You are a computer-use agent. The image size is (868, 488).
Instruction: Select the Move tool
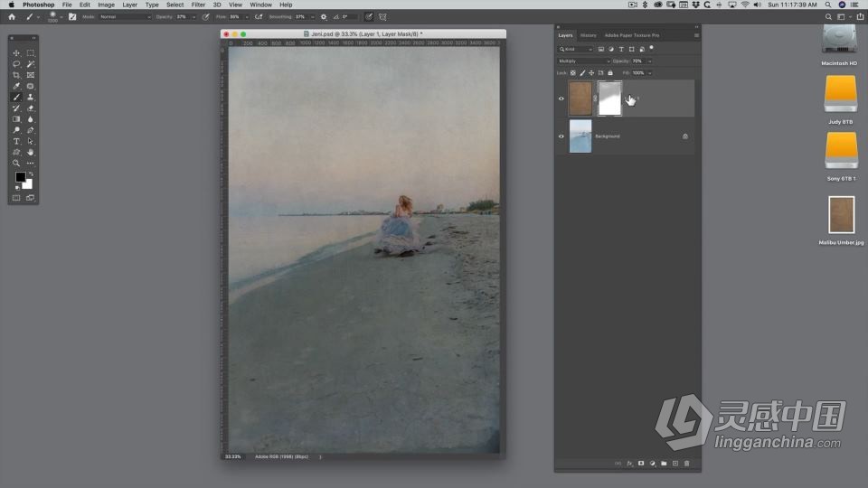[16, 53]
